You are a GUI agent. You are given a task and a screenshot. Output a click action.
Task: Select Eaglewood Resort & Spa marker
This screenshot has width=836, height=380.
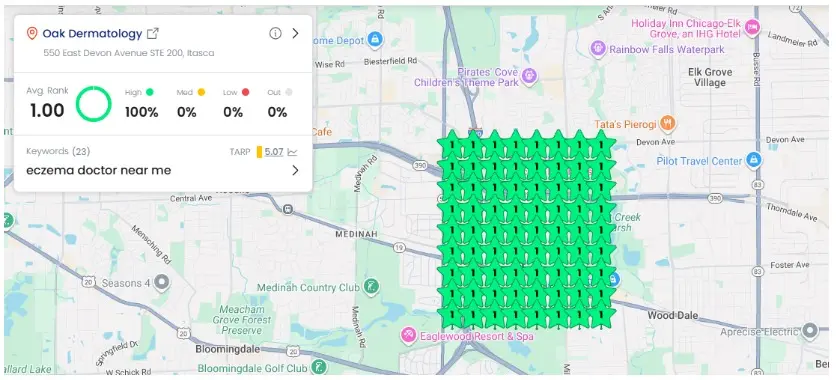(x=409, y=336)
